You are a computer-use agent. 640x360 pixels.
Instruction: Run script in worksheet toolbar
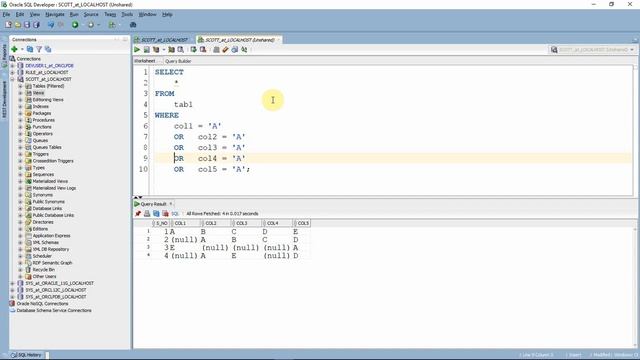click(147, 50)
